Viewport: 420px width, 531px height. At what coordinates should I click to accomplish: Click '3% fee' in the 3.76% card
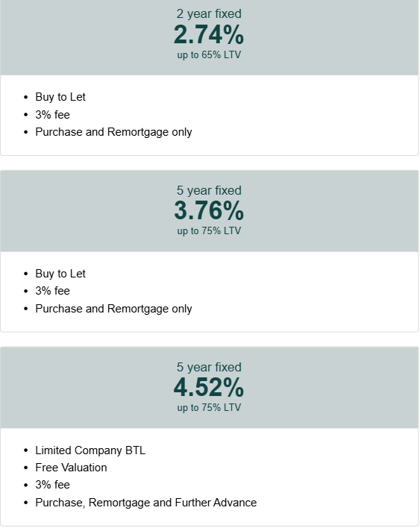pos(52,291)
